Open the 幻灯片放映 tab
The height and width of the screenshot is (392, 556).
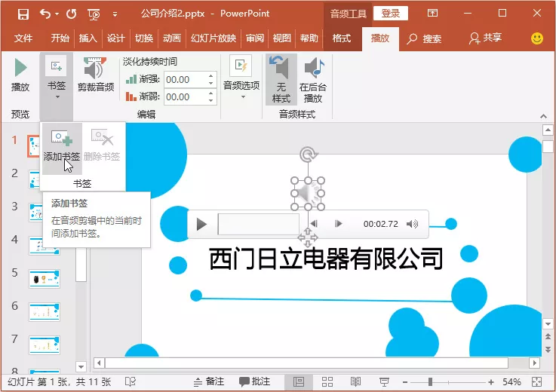pyautogui.click(x=213, y=38)
